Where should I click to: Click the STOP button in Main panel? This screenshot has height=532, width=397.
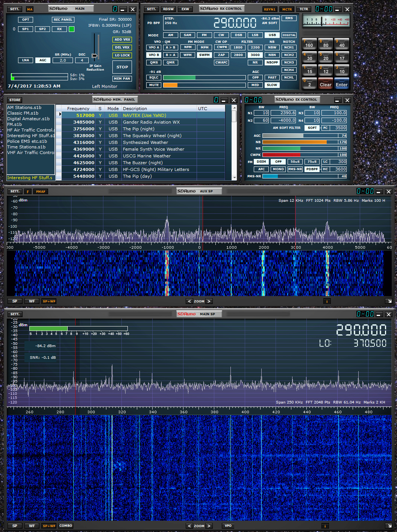click(122, 67)
